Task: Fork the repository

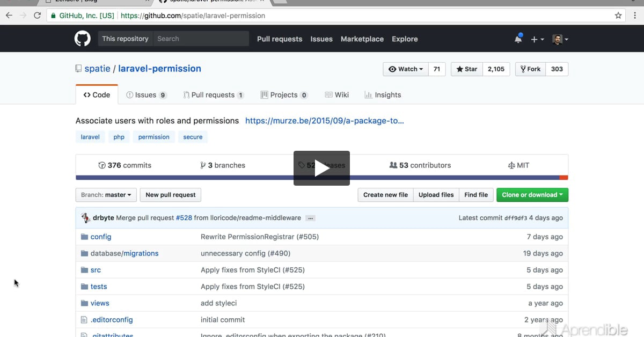Action: [531, 69]
